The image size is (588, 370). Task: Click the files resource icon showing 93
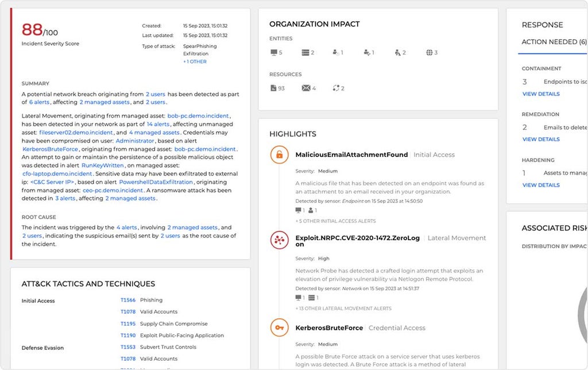(273, 88)
